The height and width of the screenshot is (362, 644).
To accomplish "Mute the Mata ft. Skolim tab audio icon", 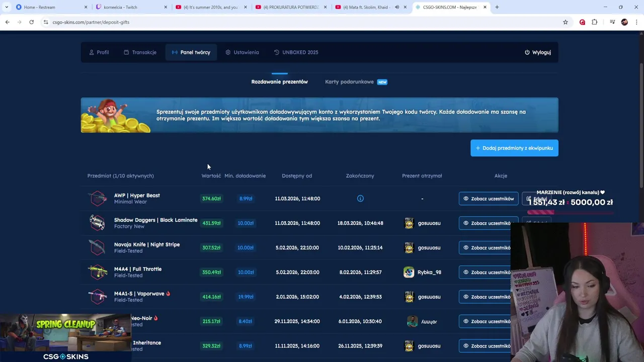I will [397, 7].
